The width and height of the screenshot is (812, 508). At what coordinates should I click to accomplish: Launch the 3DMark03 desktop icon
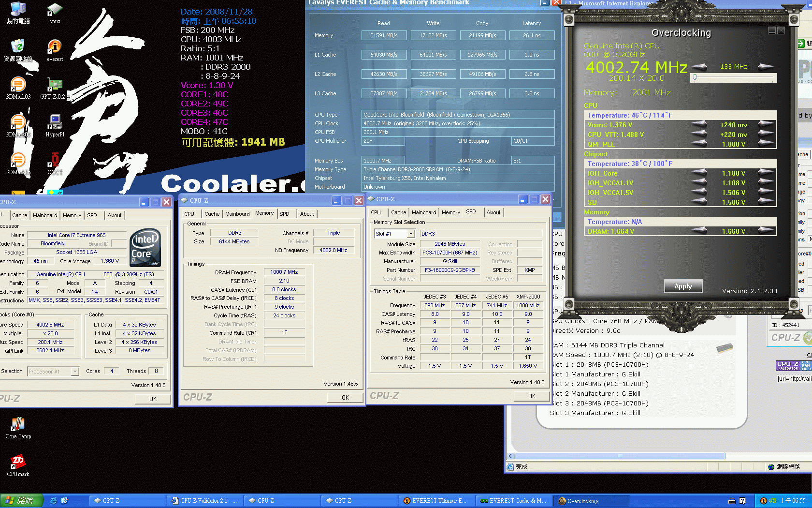[x=18, y=88]
